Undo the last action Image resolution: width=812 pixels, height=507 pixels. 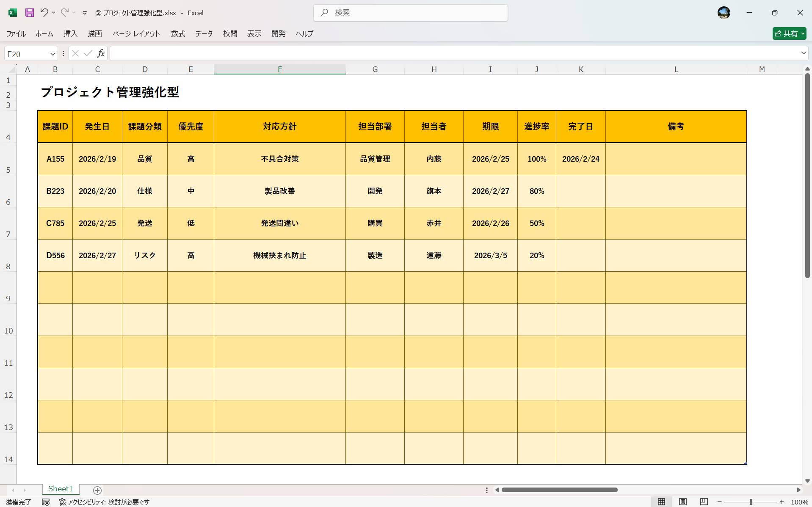tap(44, 13)
